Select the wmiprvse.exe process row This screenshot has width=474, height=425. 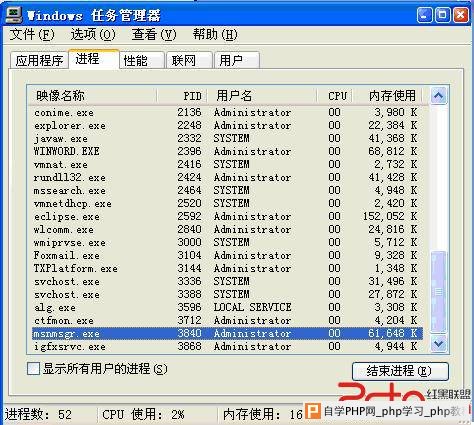pyautogui.click(x=227, y=242)
